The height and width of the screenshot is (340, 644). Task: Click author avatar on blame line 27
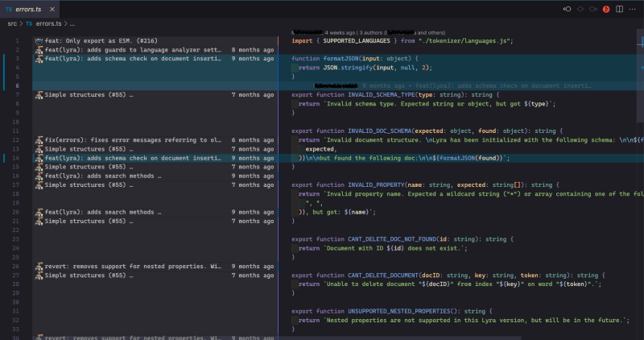click(39, 276)
